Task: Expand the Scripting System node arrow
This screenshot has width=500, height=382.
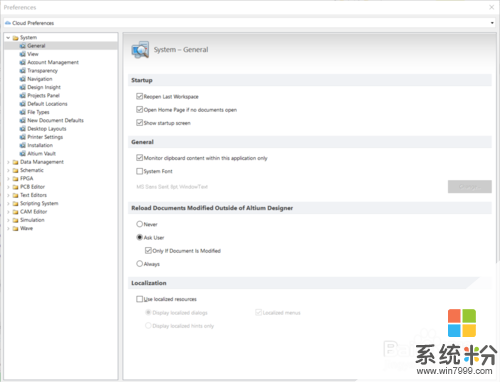Action: coord(8,204)
